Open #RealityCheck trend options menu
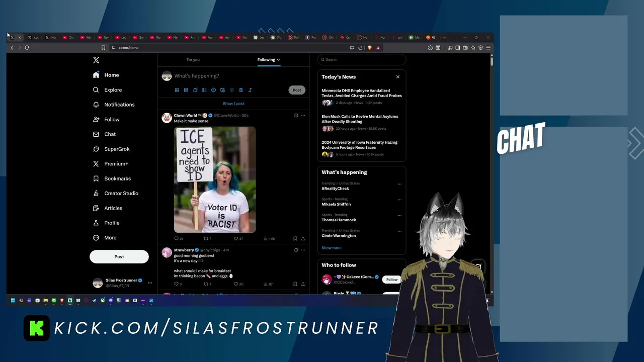 (x=399, y=184)
